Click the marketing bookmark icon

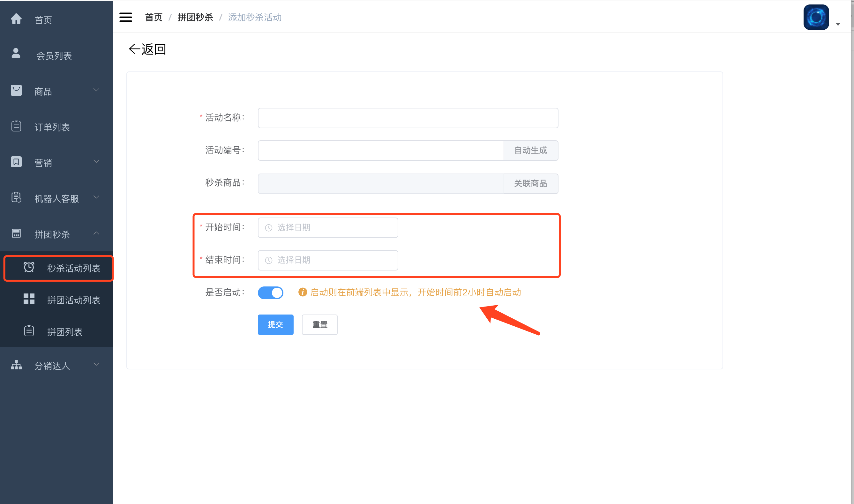point(16,162)
